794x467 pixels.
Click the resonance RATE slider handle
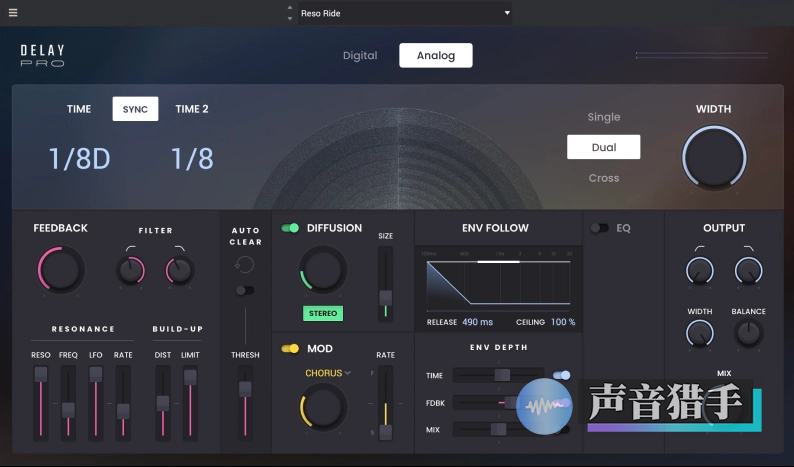tap(123, 411)
